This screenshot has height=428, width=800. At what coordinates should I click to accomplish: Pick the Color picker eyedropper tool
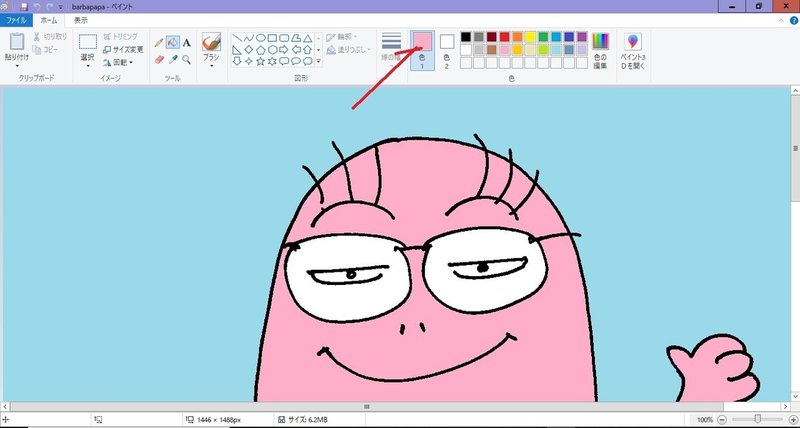173,60
